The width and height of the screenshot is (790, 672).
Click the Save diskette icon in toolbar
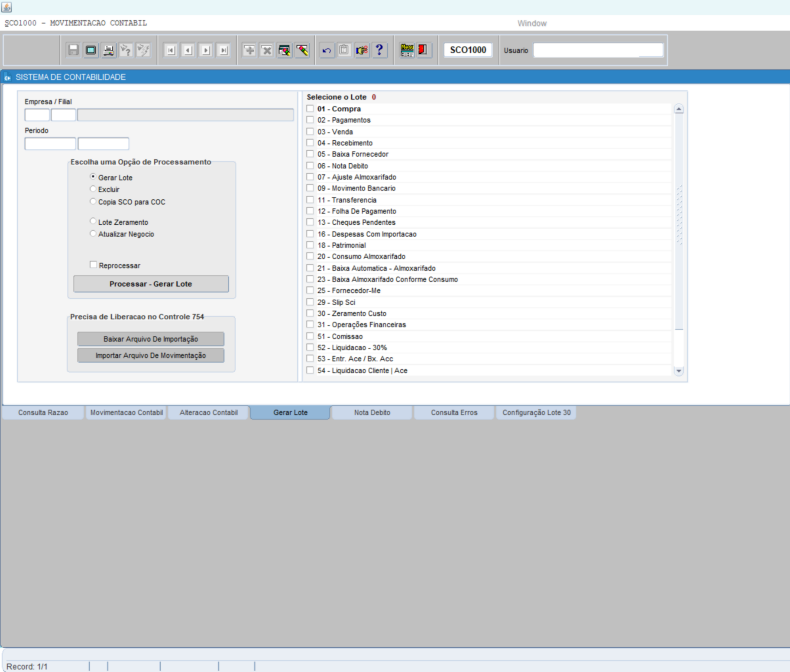click(x=73, y=50)
